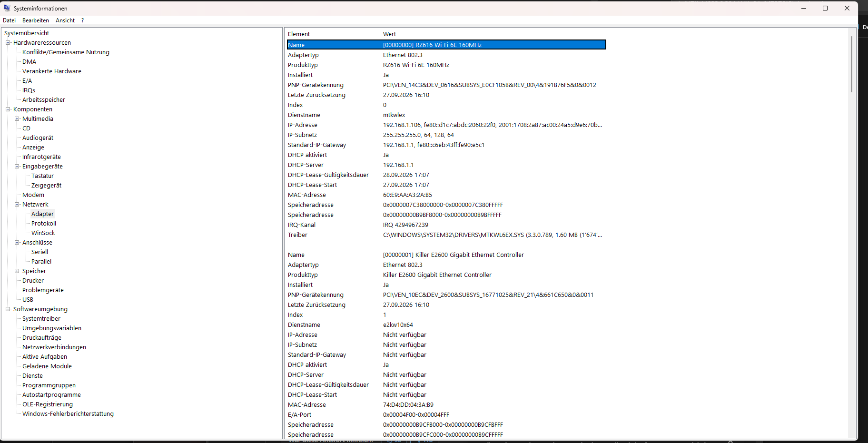Open Arbeitsspeicher under Hardwareressourcen
The image size is (868, 443).
click(44, 100)
